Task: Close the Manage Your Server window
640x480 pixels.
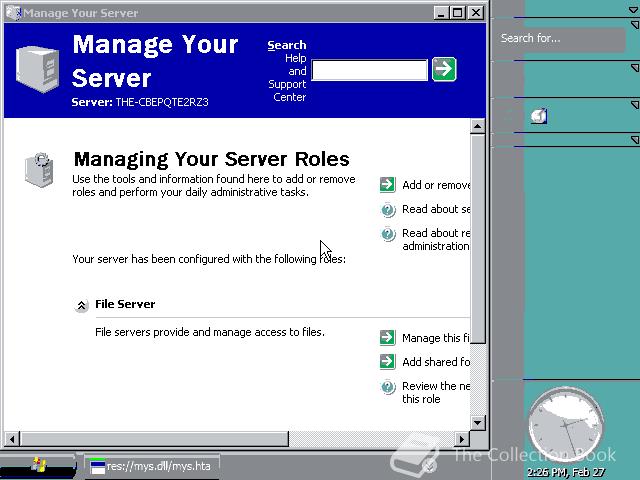Action: pyautogui.click(x=476, y=13)
